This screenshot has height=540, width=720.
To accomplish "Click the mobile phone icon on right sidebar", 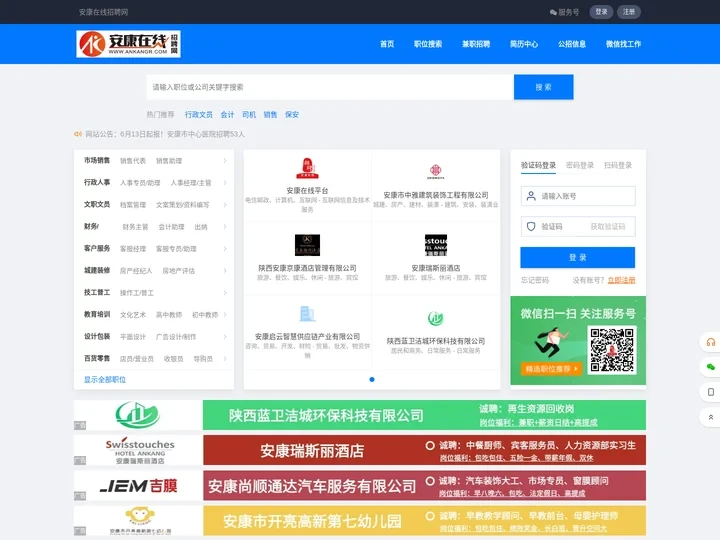I will pyautogui.click(x=710, y=392).
